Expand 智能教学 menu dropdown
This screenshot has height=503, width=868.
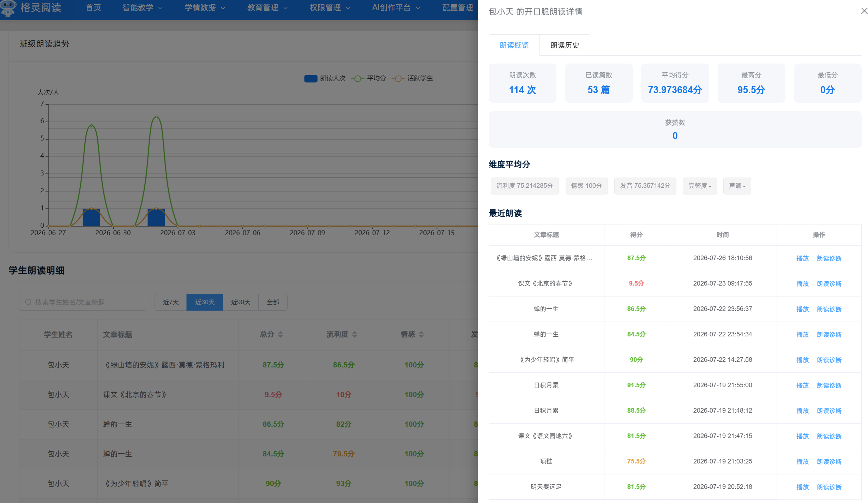(142, 8)
